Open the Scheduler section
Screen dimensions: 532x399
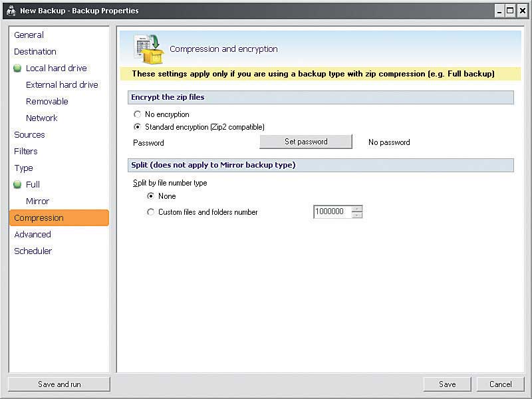[33, 251]
